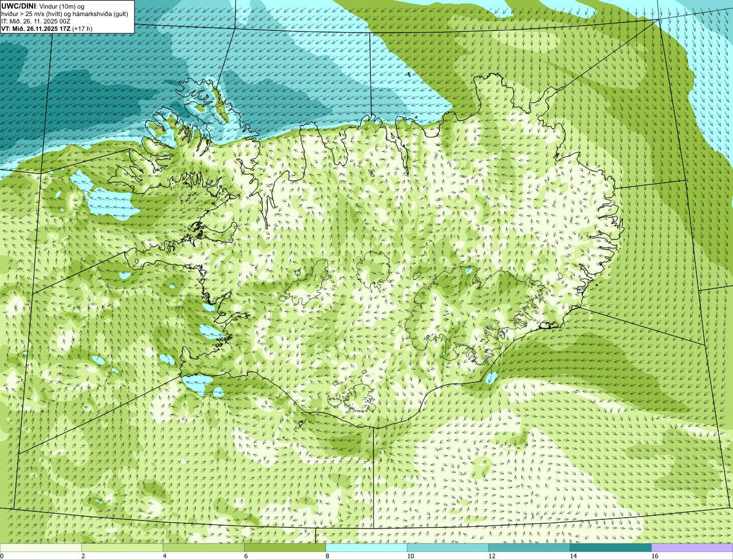Viewport: 733px width, 560px height.
Task: Click the "VT: Mið. 26.11.2025 17Z (+17 h)" line
Action: pos(46,29)
